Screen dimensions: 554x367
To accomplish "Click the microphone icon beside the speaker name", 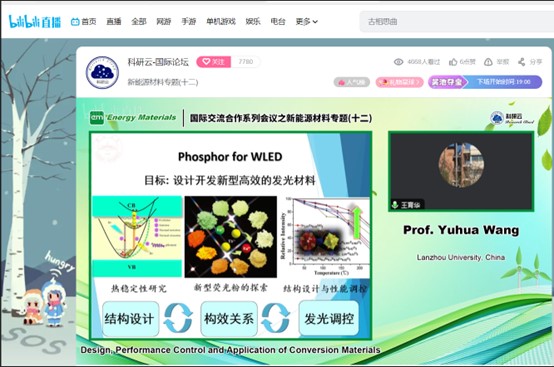I will click(395, 205).
